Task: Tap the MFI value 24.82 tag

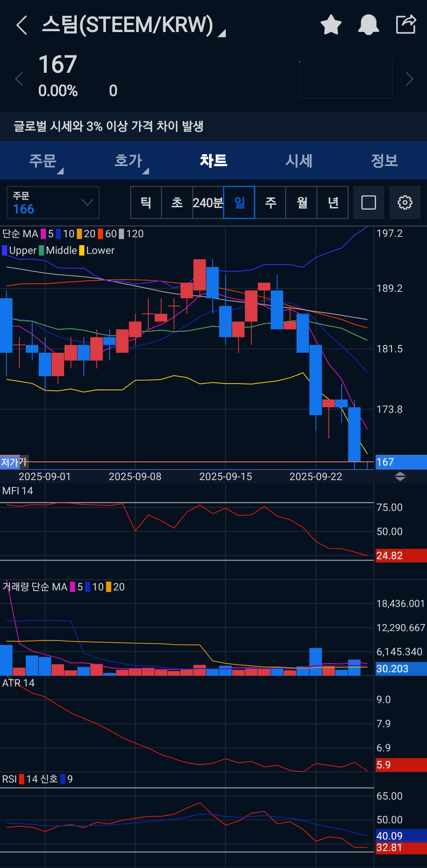Action: tap(401, 556)
